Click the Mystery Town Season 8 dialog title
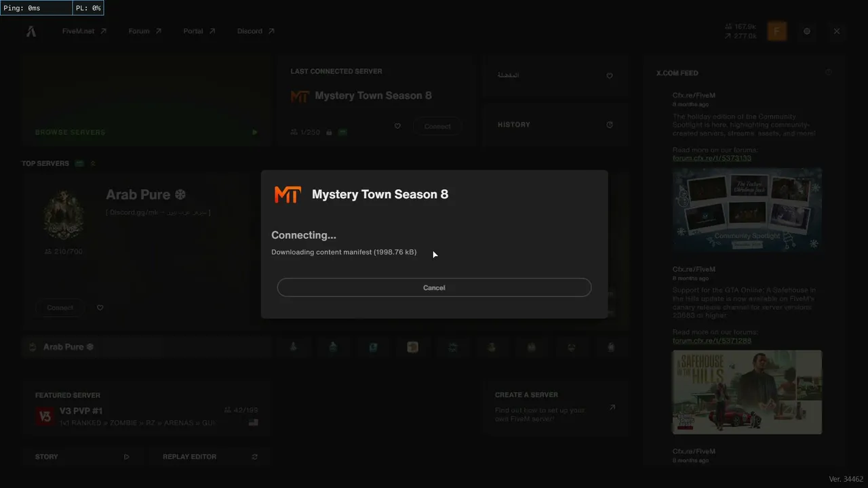This screenshot has width=868, height=488. [380, 195]
